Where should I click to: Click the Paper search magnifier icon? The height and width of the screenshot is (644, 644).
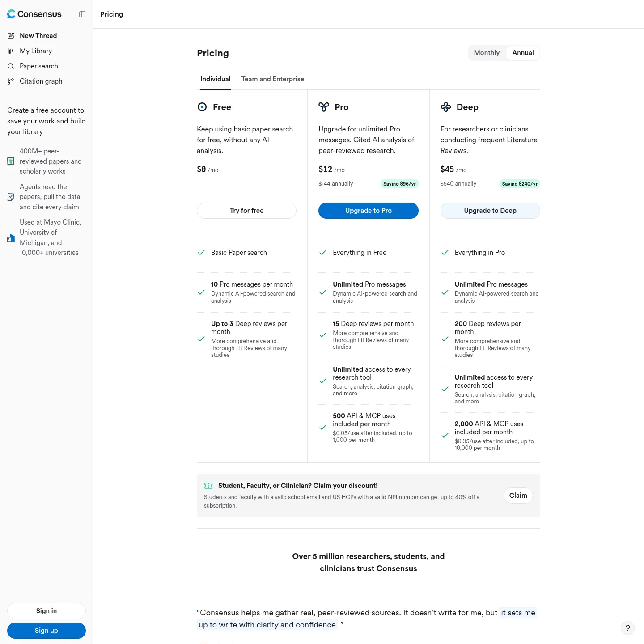click(x=11, y=66)
